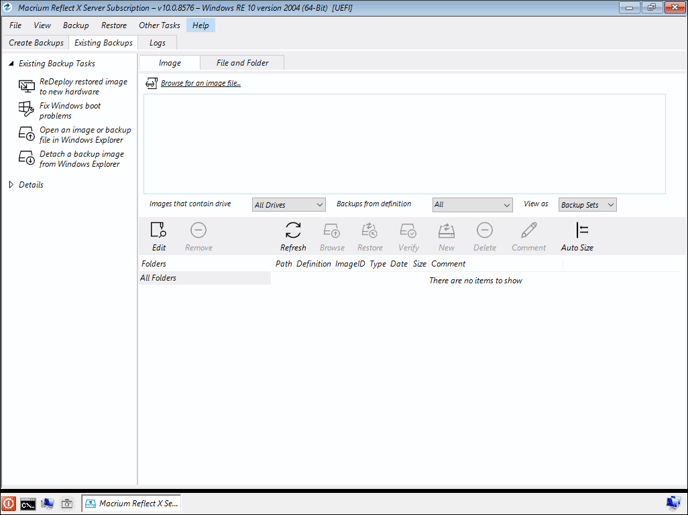The height and width of the screenshot is (515, 688).
Task: Click the Date column header
Action: [x=399, y=264]
